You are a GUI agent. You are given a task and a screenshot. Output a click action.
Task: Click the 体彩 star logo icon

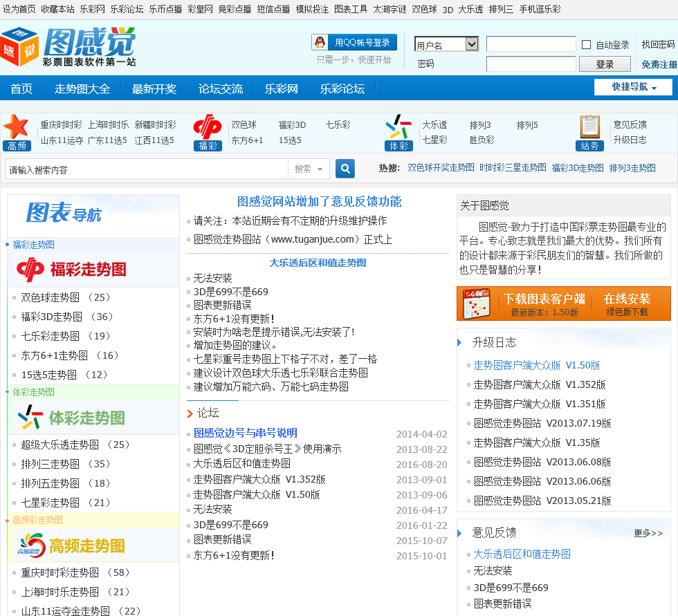pyautogui.click(x=398, y=133)
